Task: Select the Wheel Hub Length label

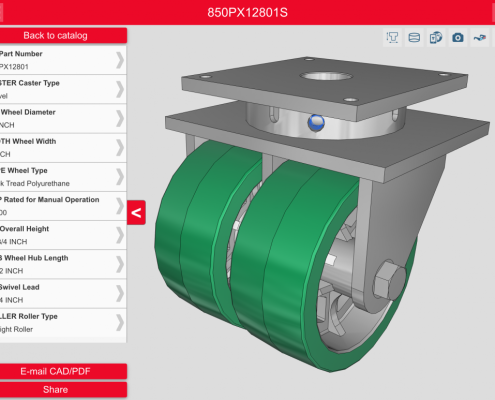Action: click(x=34, y=258)
